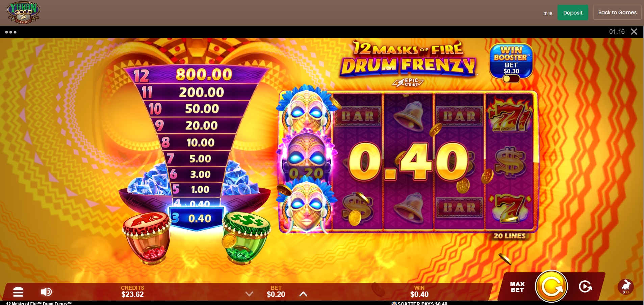
Task: Select the red leopard drum
Action: coord(147,238)
